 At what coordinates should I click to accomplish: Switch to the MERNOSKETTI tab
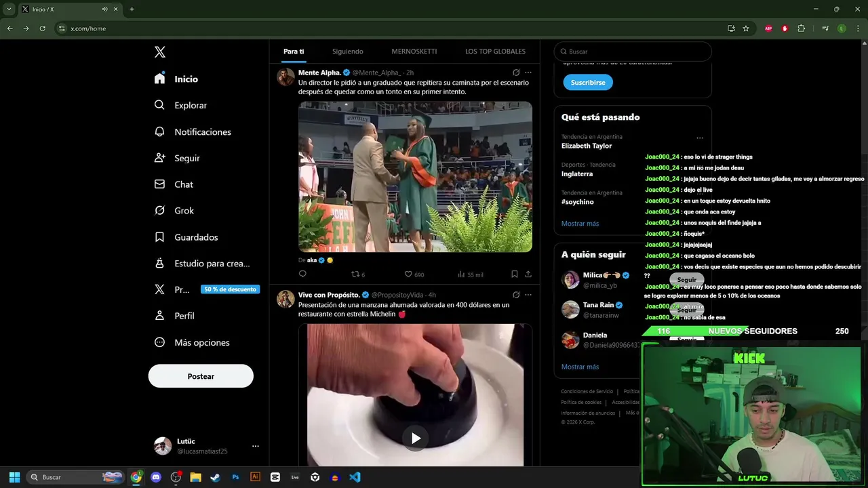[x=414, y=52]
